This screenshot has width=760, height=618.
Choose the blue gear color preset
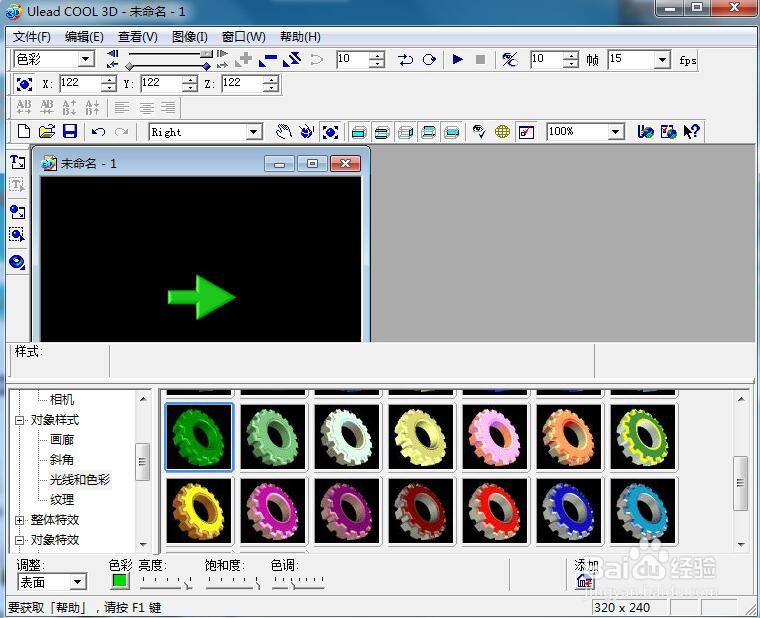click(569, 511)
